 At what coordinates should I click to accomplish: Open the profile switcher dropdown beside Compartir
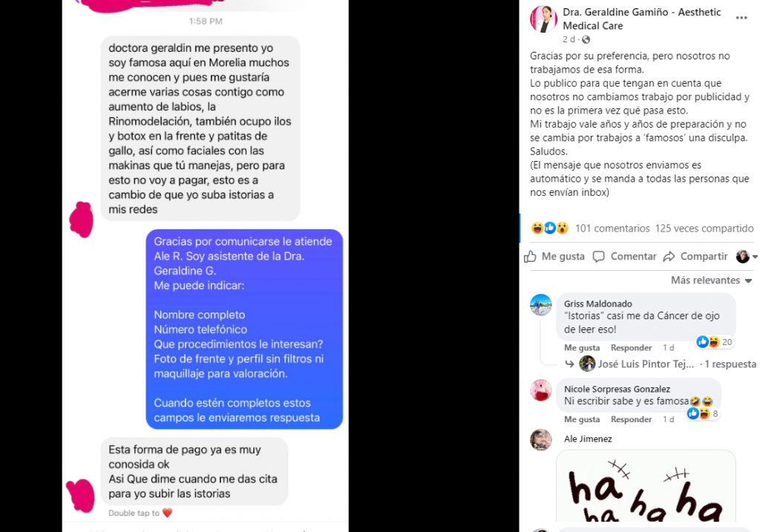pos(747,256)
